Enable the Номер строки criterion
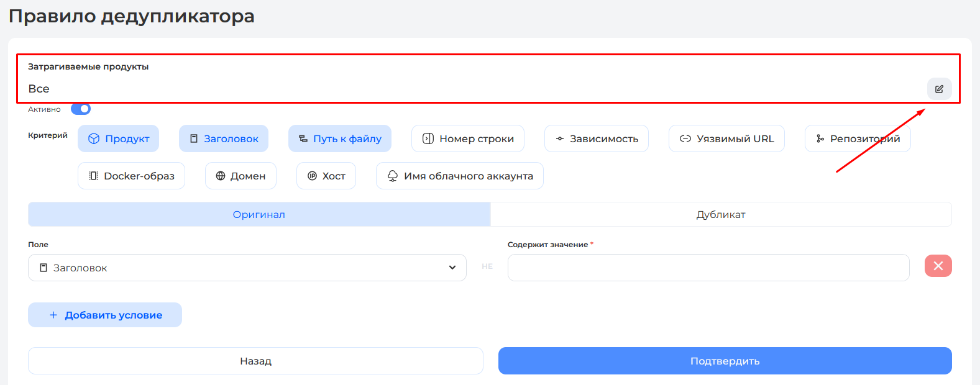Image resolution: width=980 pixels, height=385 pixels. pos(467,138)
